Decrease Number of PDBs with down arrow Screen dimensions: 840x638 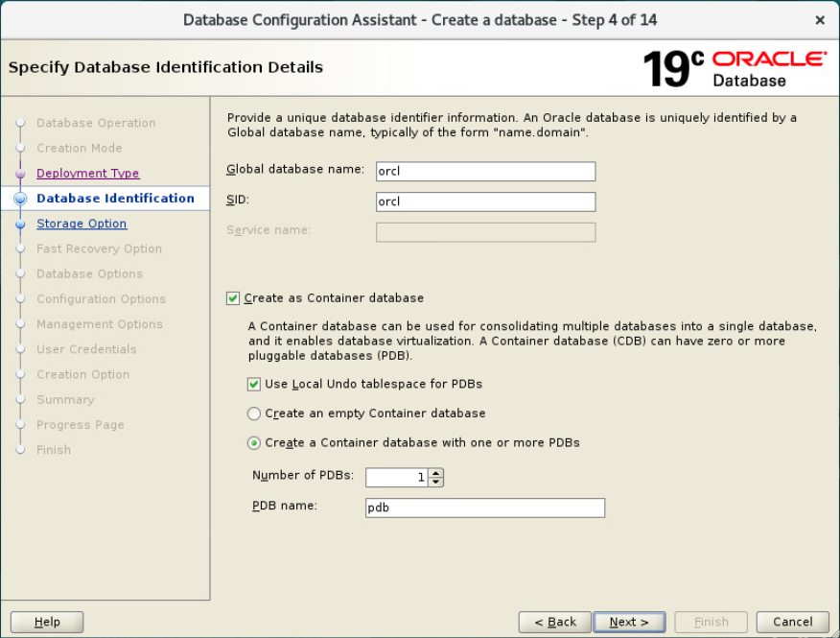(436, 482)
